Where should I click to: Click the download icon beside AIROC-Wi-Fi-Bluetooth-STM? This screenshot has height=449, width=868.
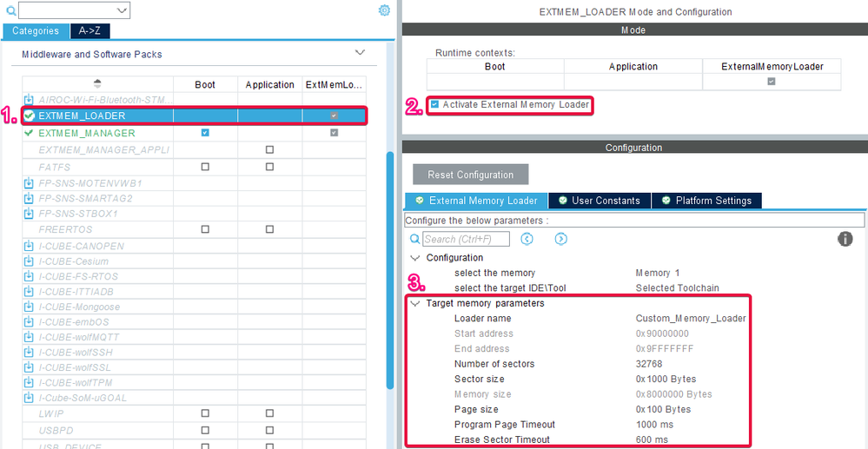[x=29, y=100]
